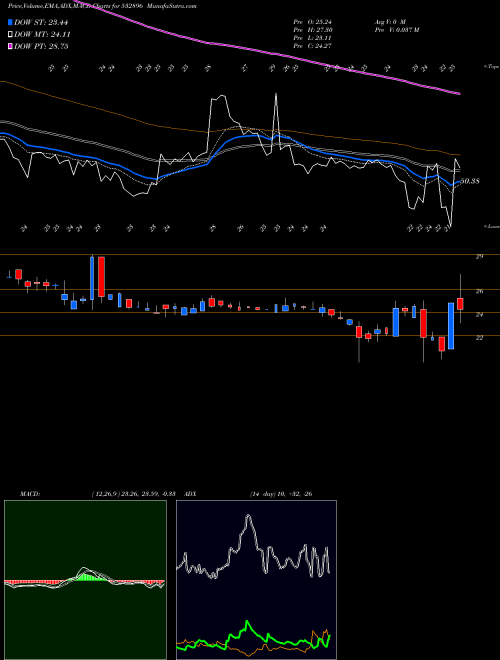Click the 24 price axis label
The width and height of the screenshot is (500, 660).
[479, 314]
